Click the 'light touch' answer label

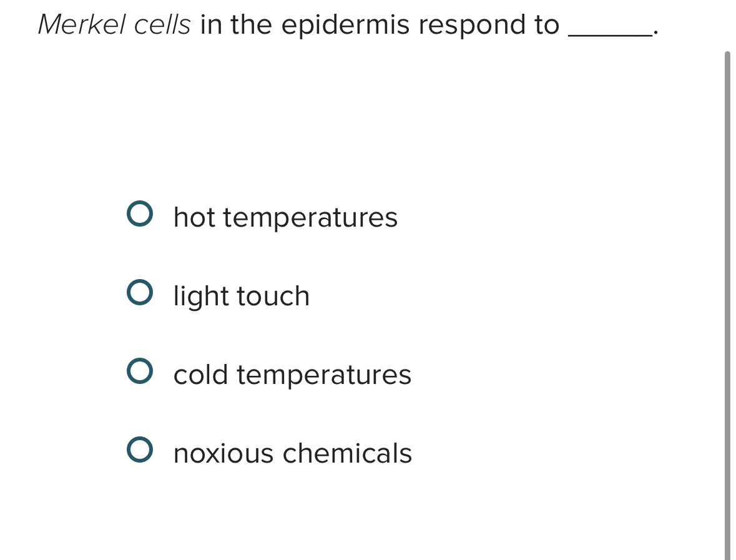coord(242,295)
